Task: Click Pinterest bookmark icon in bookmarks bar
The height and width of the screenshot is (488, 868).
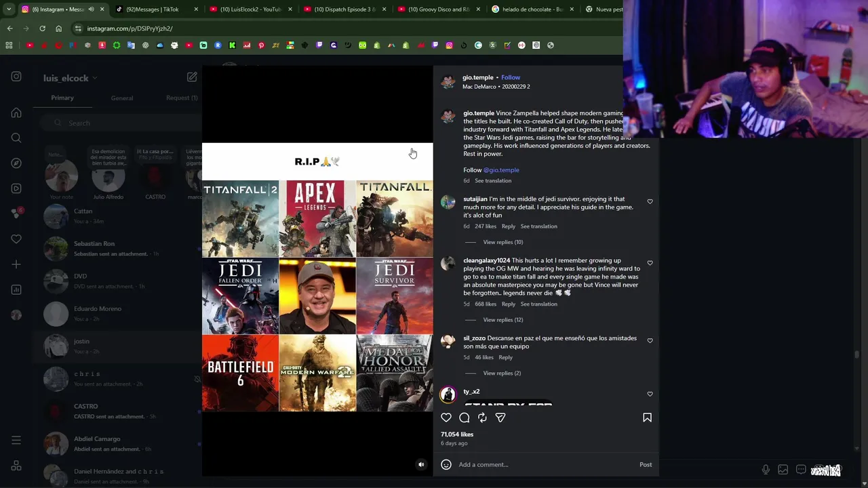Action: 261,45
